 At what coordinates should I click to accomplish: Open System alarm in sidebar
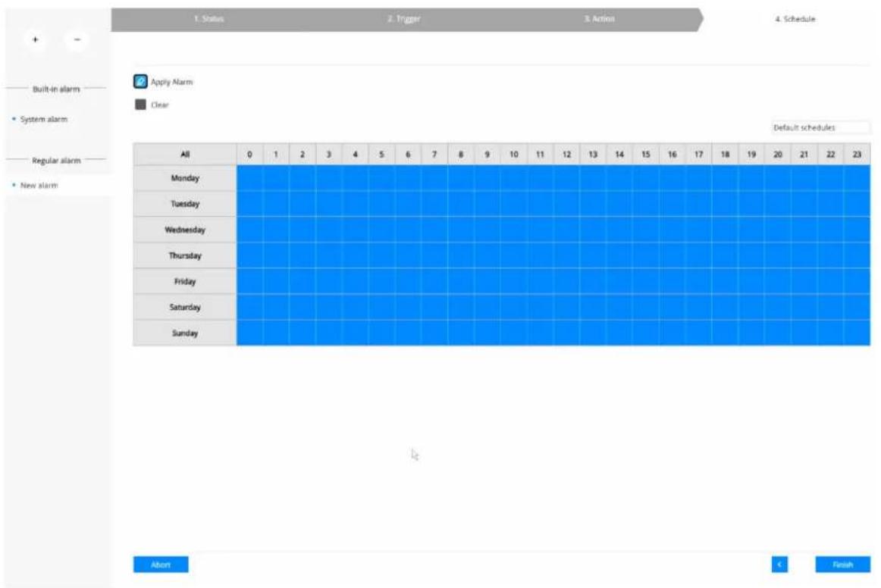click(x=44, y=119)
